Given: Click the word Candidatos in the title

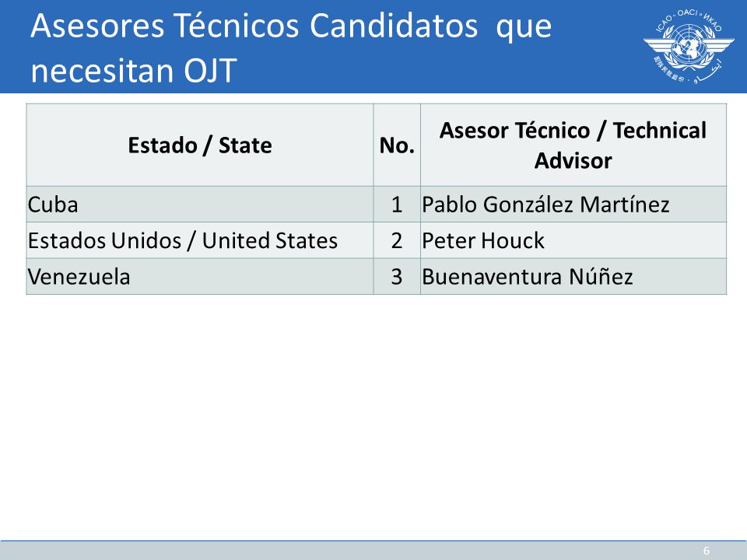Looking at the screenshot, I should (x=394, y=26).
